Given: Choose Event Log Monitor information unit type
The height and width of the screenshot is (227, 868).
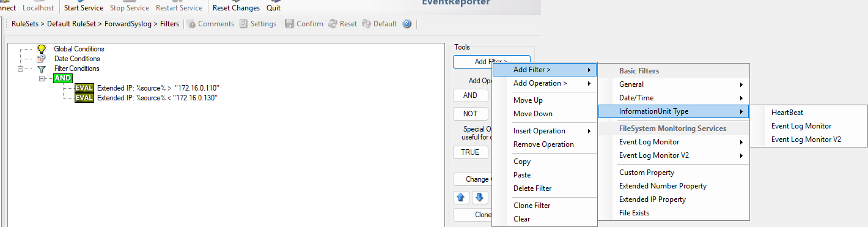Looking at the screenshot, I should 808,126.
